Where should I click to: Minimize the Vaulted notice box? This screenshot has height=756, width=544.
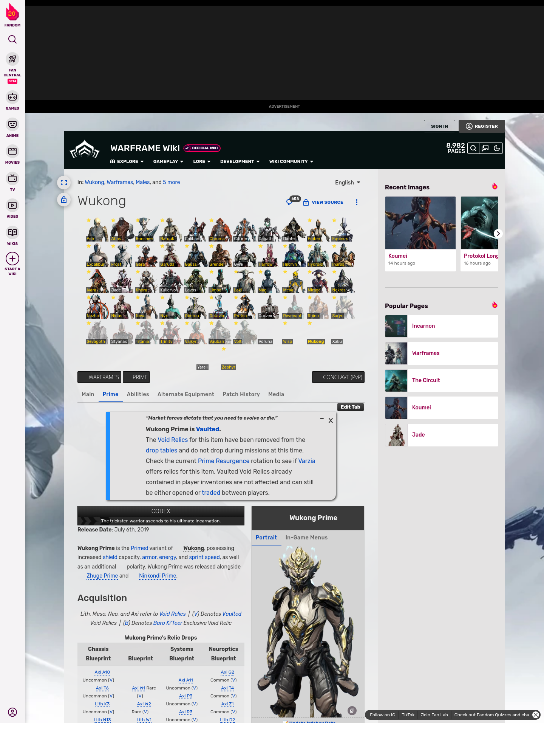(x=322, y=419)
